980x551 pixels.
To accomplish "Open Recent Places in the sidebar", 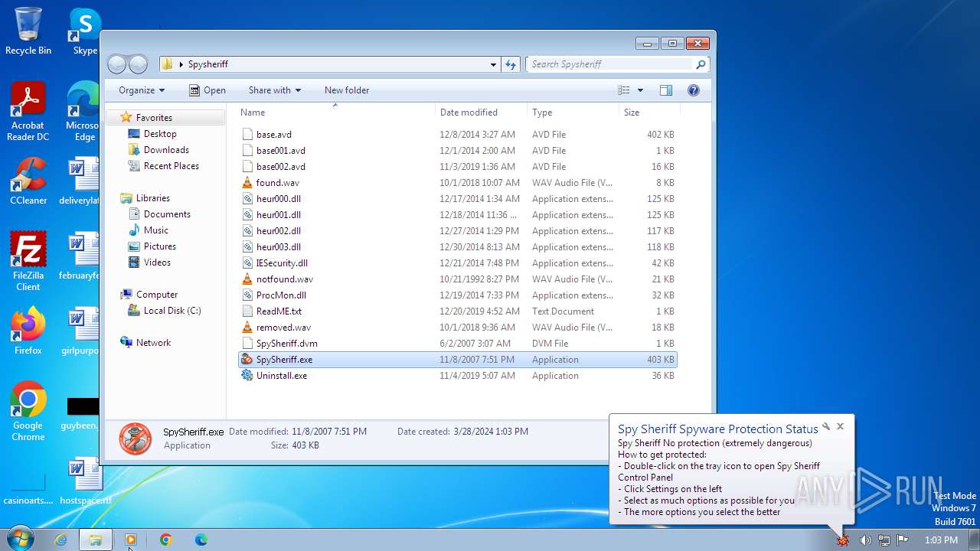I will [x=171, y=166].
